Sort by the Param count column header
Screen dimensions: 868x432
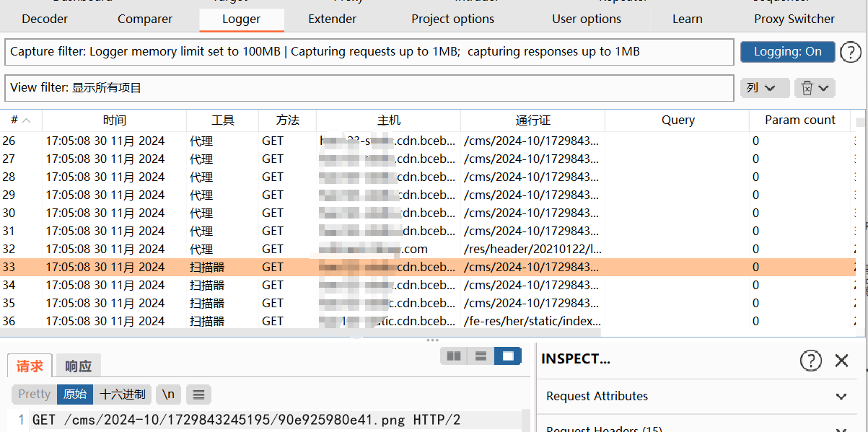(800, 120)
